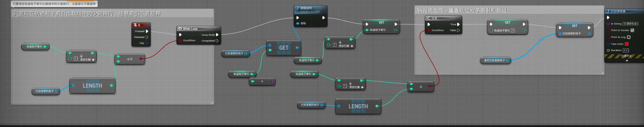
Task: Select the GET node
Action: click(x=284, y=48)
